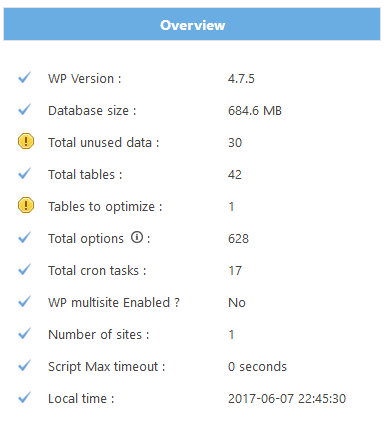The image size is (387, 431).
Task: Click the info icon beside Total options
Action: coord(137,237)
